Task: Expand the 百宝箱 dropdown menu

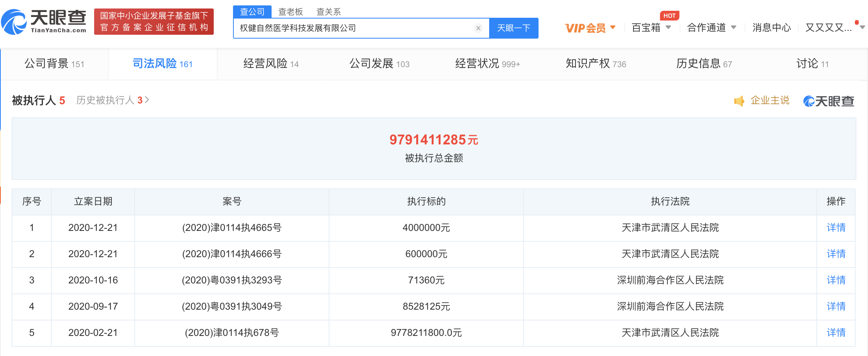Action: 668,27
